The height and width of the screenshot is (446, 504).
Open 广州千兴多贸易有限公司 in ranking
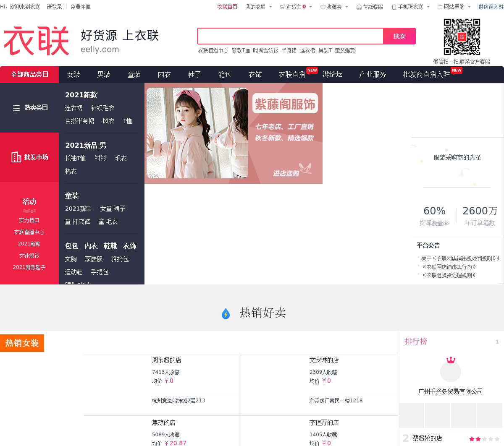click(450, 392)
